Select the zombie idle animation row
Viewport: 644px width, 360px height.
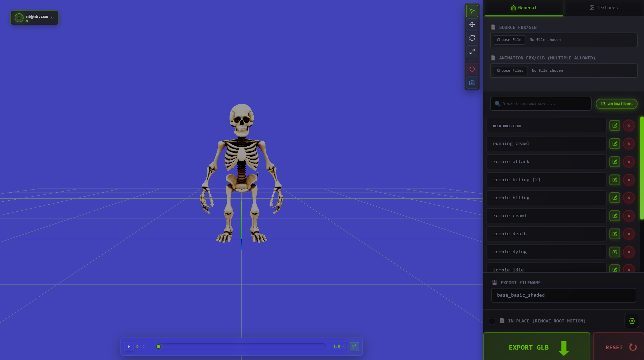[546, 268]
